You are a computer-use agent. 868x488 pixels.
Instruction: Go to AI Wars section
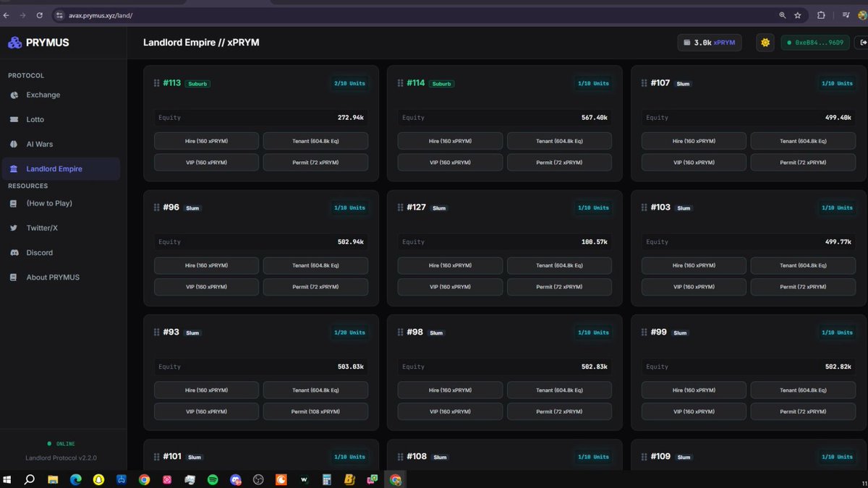coord(60,144)
